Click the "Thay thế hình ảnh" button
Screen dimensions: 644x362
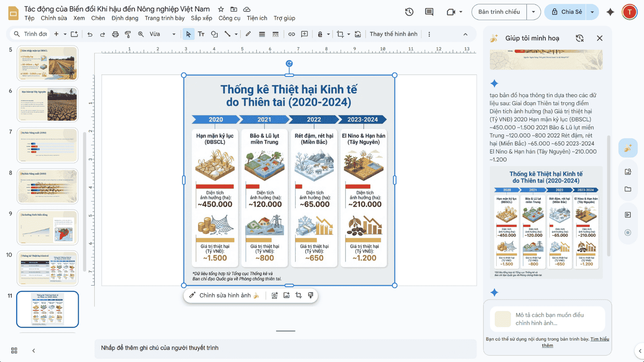click(393, 34)
